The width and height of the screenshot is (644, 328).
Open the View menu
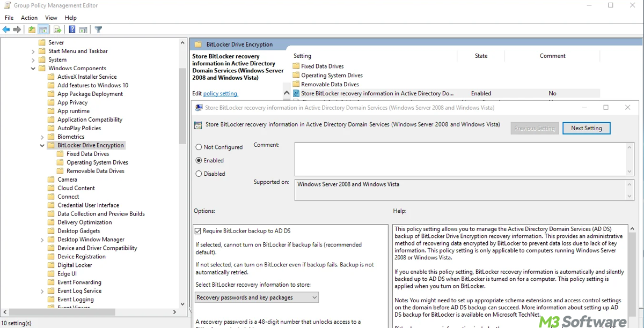[x=51, y=18]
